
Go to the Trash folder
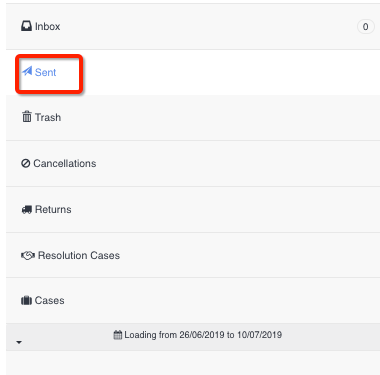[48, 117]
